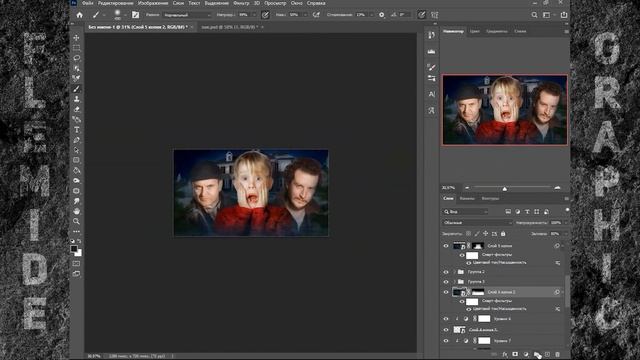Hide the Уровни 7 adjustment layer
This screenshot has height=360, width=640.
446,340
